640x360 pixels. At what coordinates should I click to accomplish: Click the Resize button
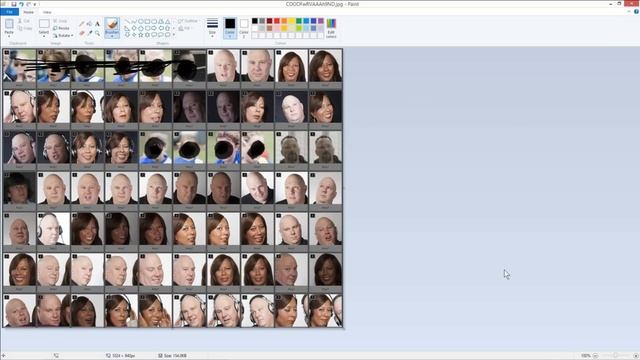point(61,28)
